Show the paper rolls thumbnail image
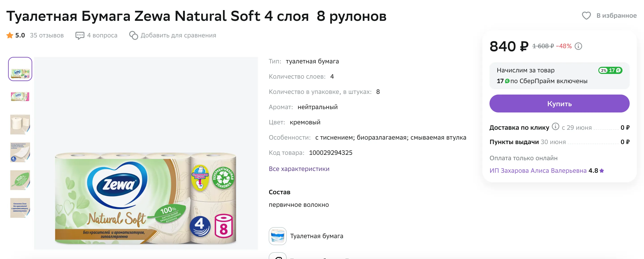 (x=20, y=124)
